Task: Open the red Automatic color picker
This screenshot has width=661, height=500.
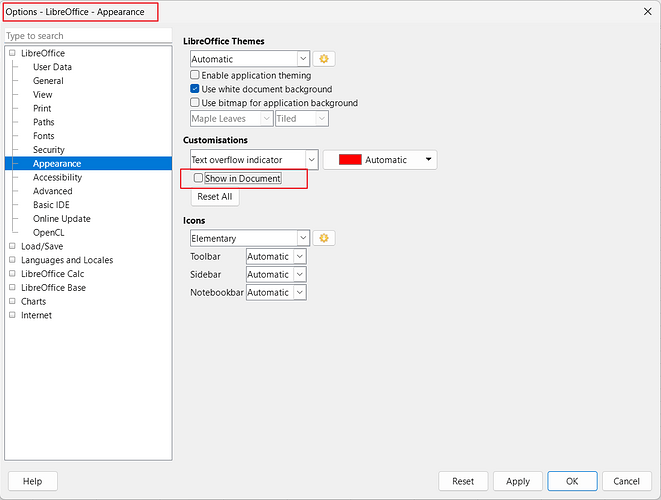Action: pyautogui.click(x=380, y=160)
